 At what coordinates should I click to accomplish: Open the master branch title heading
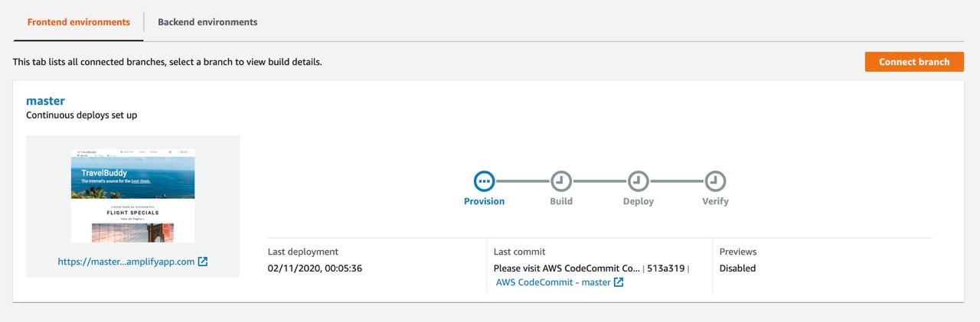point(45,101)
